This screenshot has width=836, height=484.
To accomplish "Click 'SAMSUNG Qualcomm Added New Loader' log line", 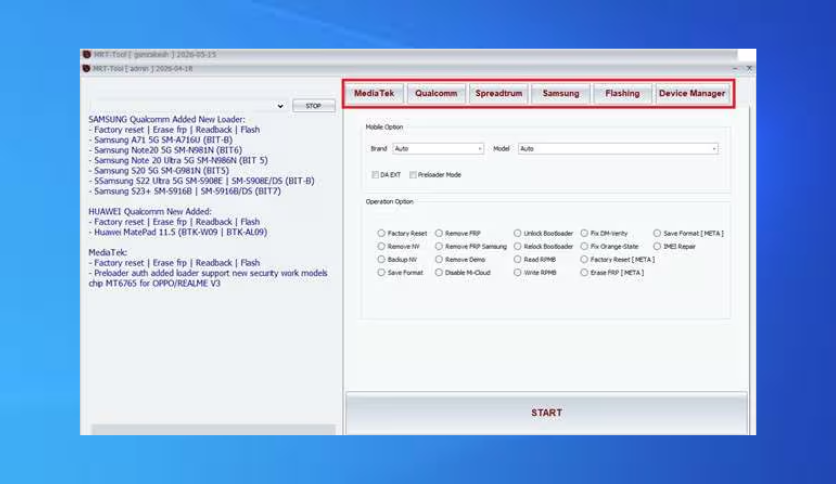I will coord(167,119).
